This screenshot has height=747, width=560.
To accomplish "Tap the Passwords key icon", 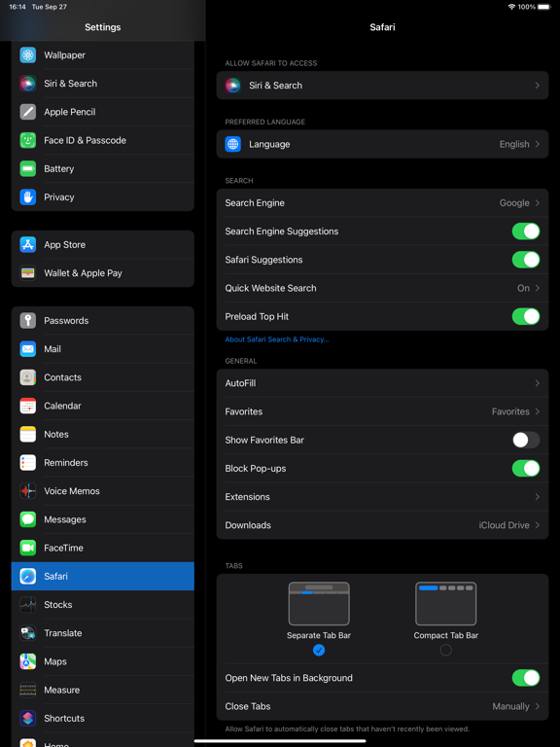I will pyautogui.click(x=27, y=321).
